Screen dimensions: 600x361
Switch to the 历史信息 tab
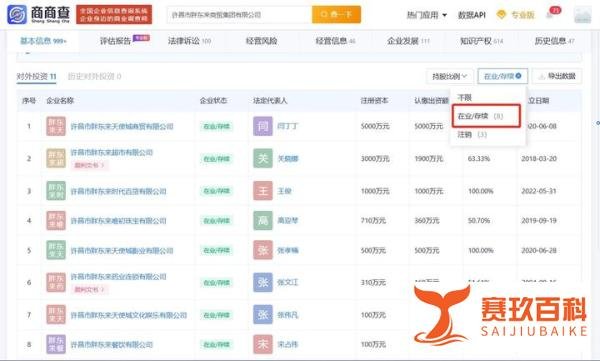554,41
